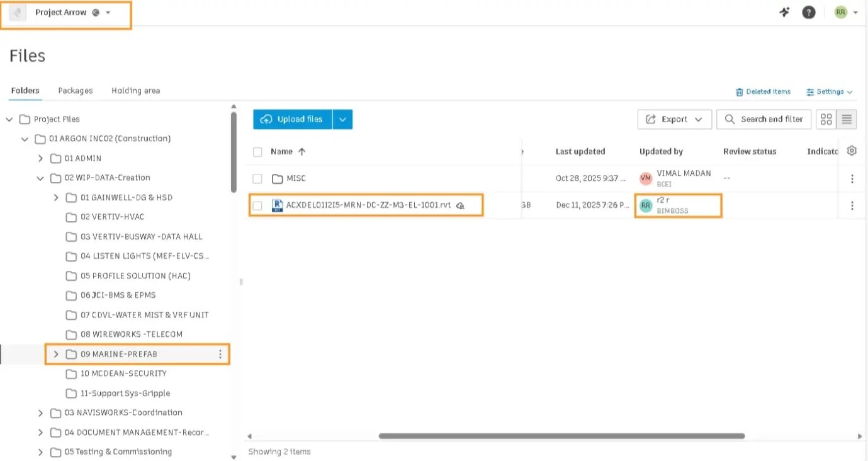The image size is (868, 461).
Task: Check the MISC folder checkbox
Action: coord(257,179)
